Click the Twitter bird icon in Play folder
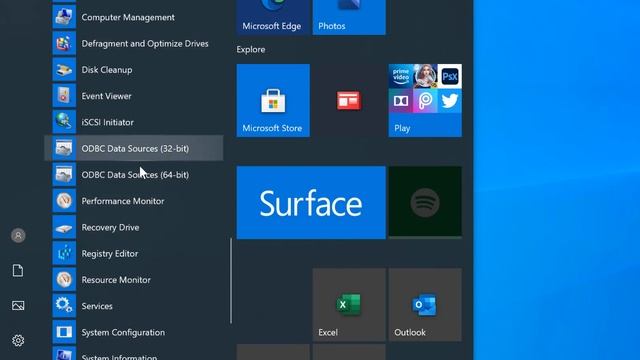Viewport: 640px width, 360px height. point(450,101)
